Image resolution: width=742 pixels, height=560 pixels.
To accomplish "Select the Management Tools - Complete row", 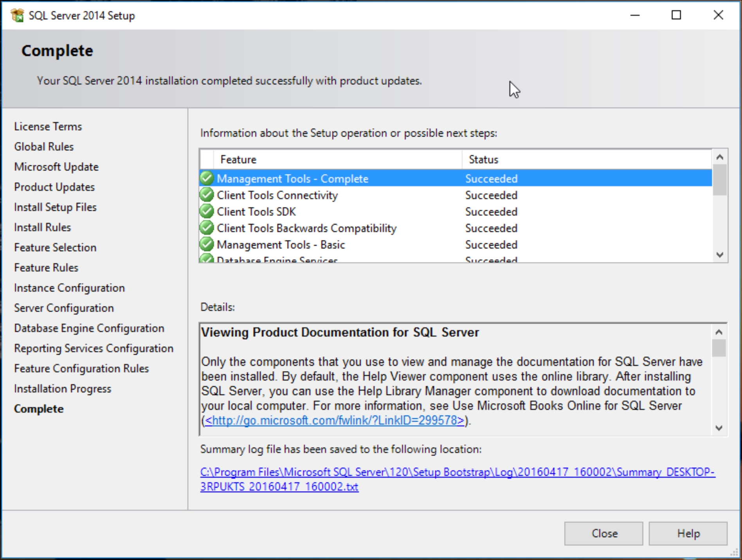I will [456, 178].
